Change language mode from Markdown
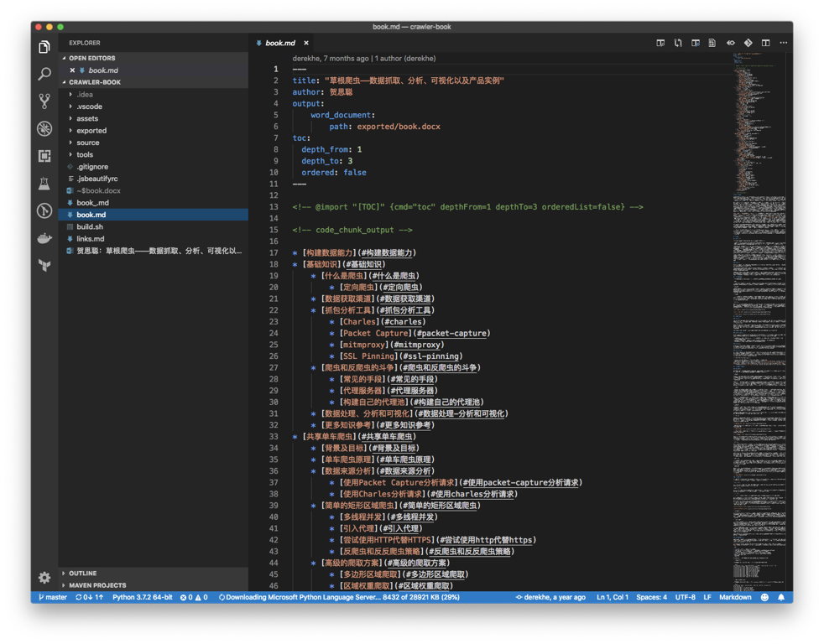 [x=735, y=598]
